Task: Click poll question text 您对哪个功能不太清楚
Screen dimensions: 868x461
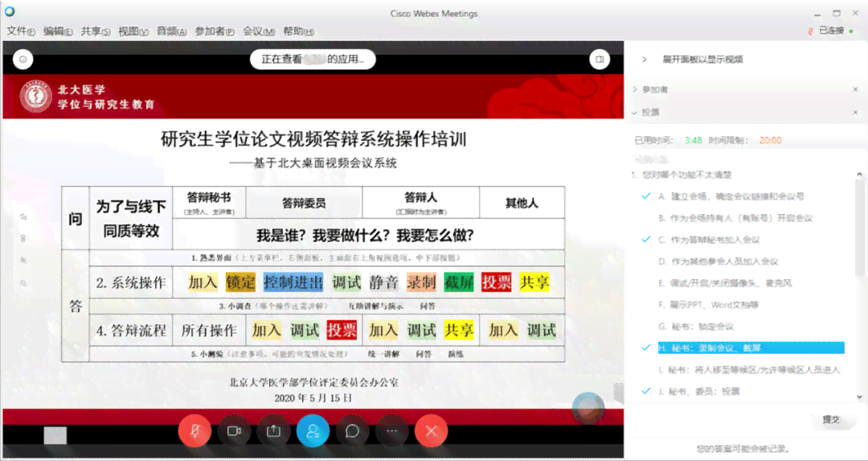Action: [686, 175]
